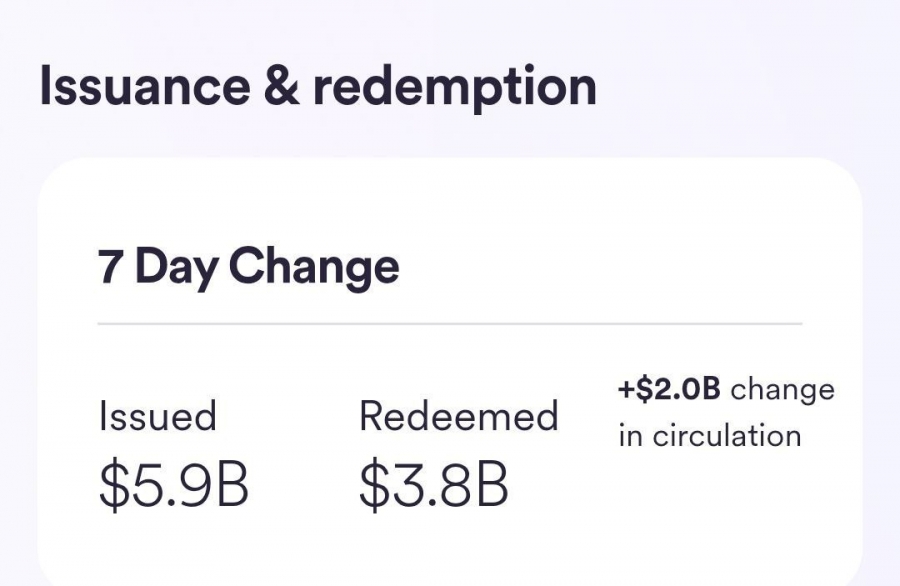This screenshot has height=586, width=900.
Task: Click the plus sign before $2.0B
Action: [x=626, y=390]
